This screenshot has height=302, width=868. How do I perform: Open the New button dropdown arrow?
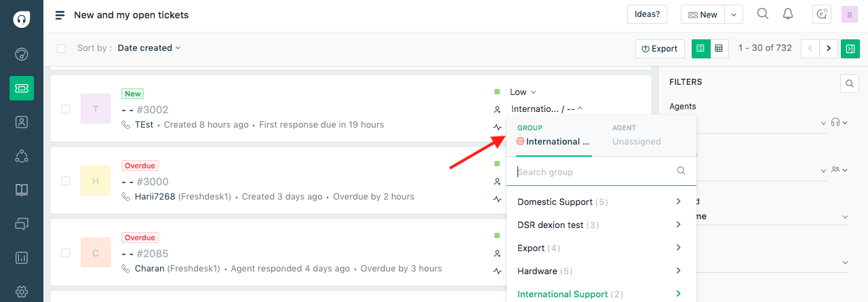coord(734,14)
